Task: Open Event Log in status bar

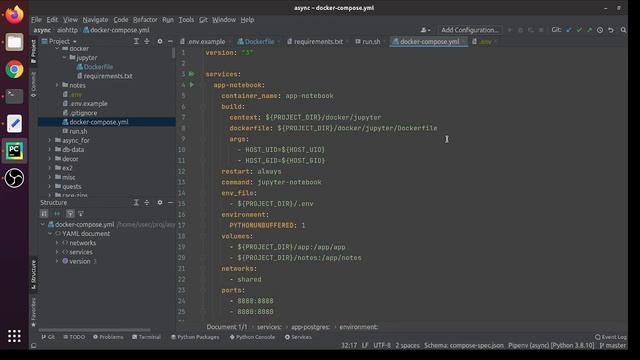Action: 611,337
